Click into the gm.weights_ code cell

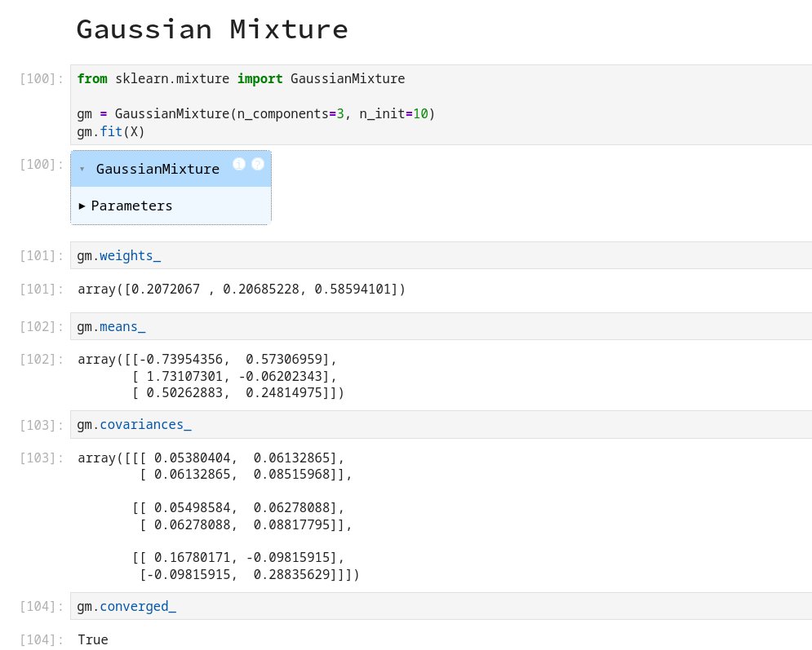point(441,255)
